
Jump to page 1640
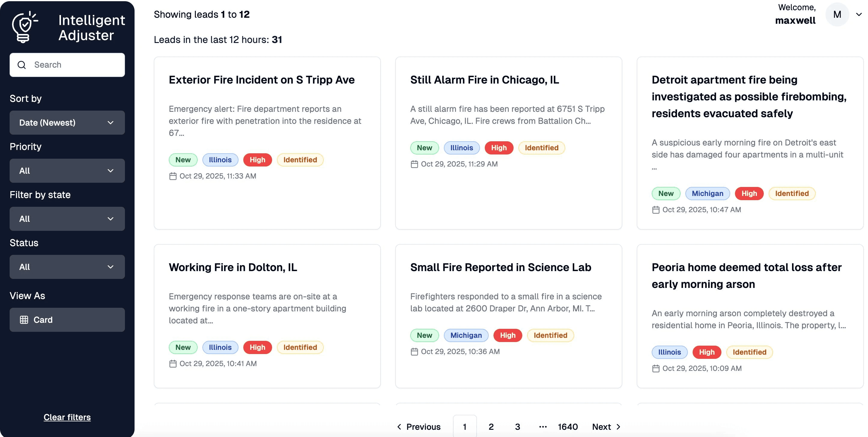(x=568, y=427)
